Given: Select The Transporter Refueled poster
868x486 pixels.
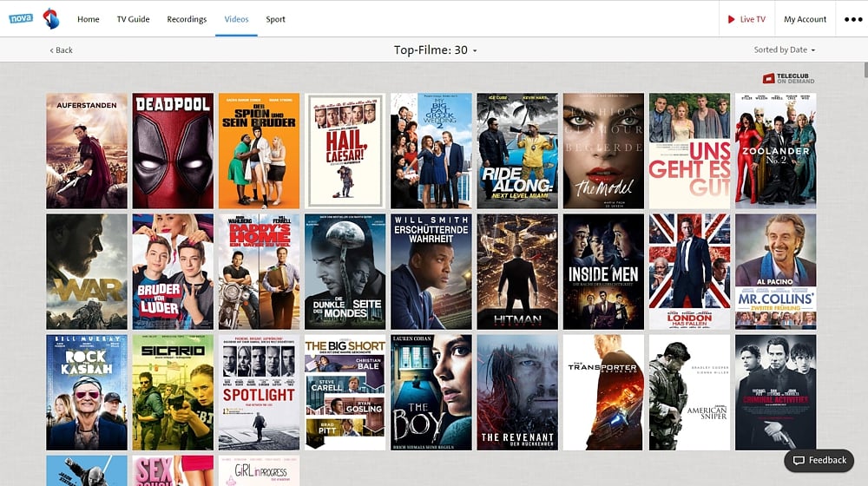Looking at the screenshot, I should [x=603, y=392].
